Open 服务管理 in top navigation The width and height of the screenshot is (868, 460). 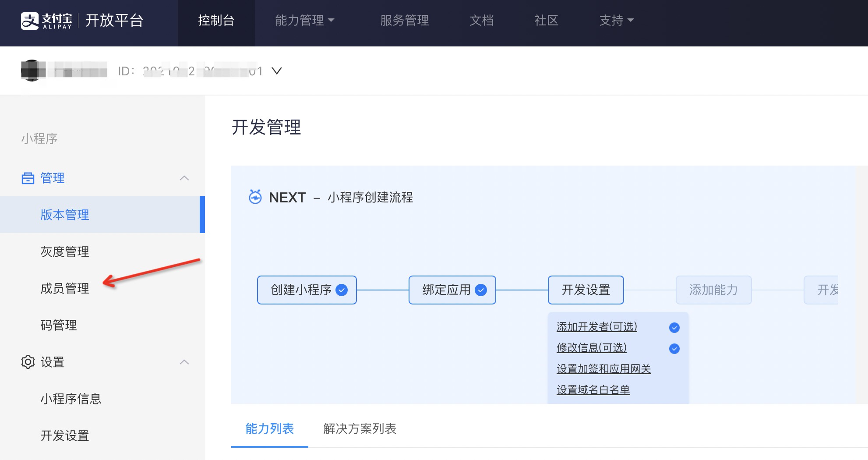coord(404,21)
